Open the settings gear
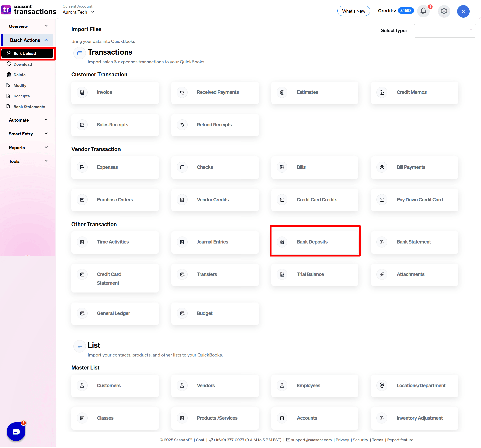The image size is (481, 448). click(444, 11)
